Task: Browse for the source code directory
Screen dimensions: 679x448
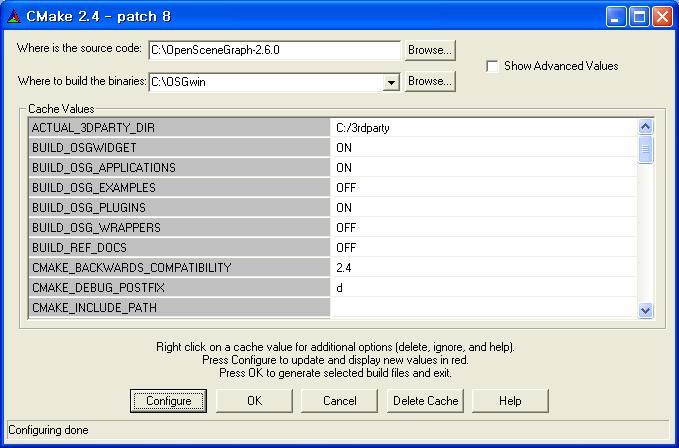Action: [x=430, y=50]
